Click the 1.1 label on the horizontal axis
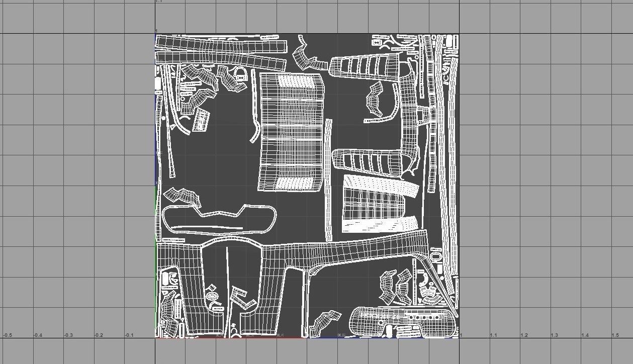 pos(494,335)
